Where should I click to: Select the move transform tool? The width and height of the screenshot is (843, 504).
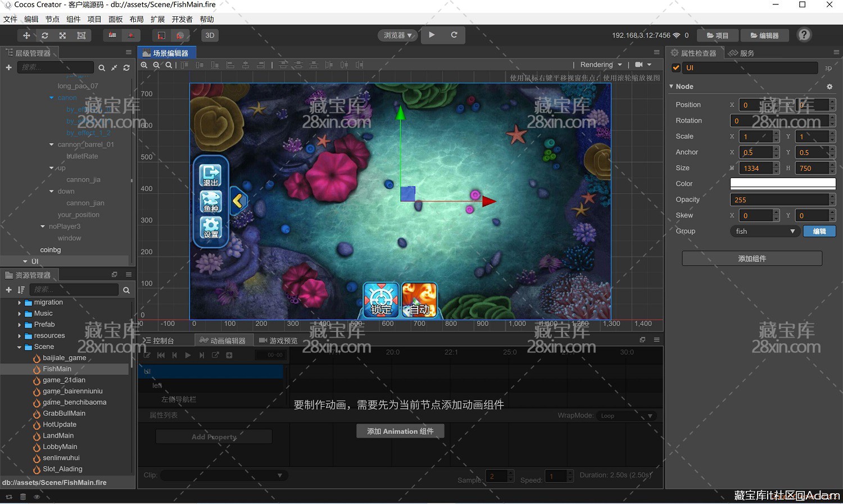[26, 35]
